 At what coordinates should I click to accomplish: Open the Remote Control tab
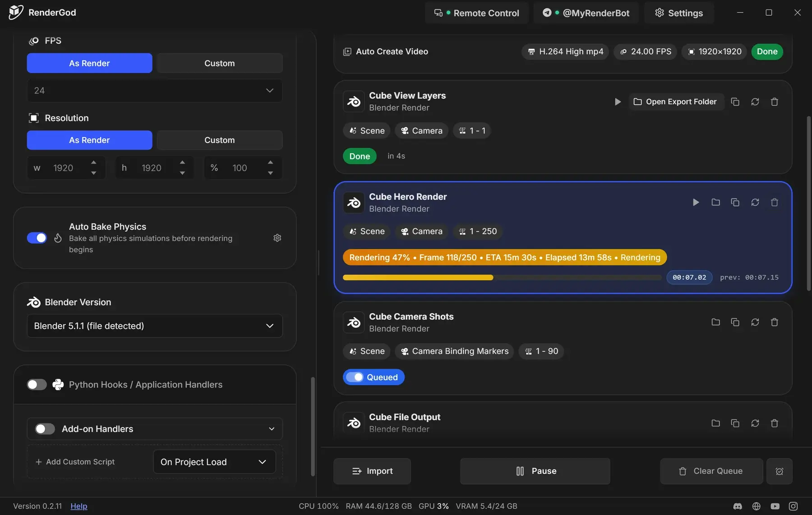tap(477, 13)
